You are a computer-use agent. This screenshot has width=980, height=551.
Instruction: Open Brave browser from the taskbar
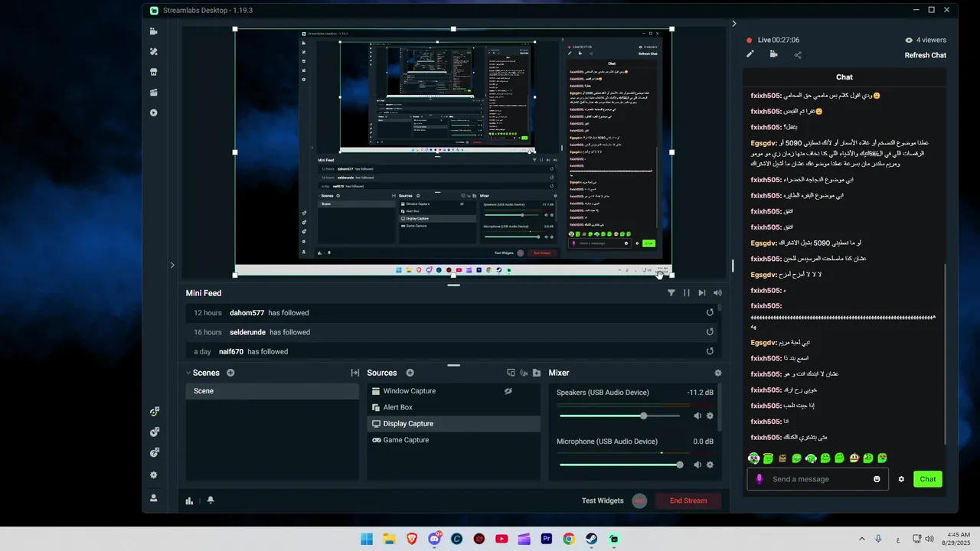tap(412, 539)
